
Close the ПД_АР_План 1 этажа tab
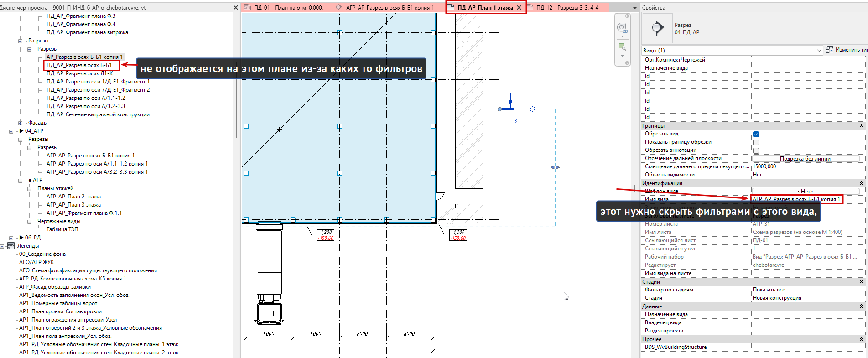pos(519,8)
